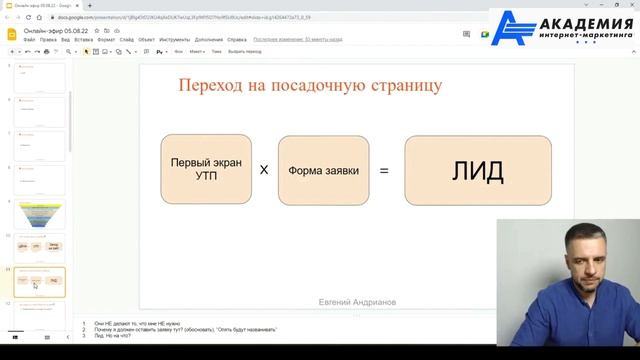
Task: Select the cursor selection tool
Action: click(x=86, y=52)
